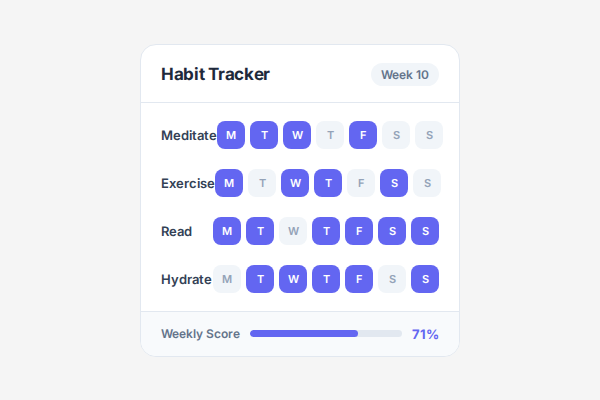Screen dimensions: 600x400
Task: Toggle Monday for the Exercise habit
Action: pos(229,183)
